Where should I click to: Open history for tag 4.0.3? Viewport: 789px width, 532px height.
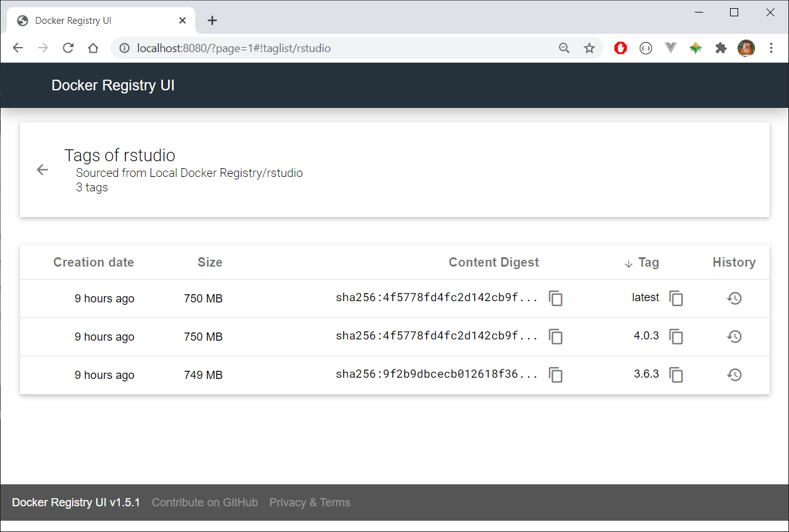[x=734, y=337]
